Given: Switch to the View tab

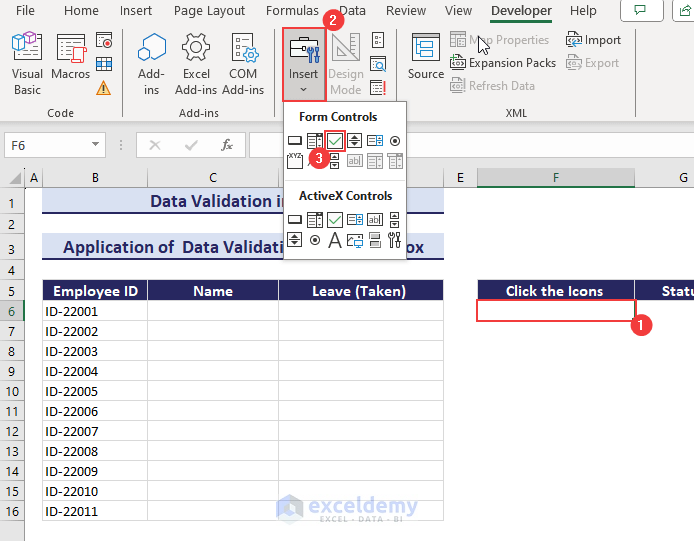Looking at the screenshot, I should [x=458, y=11].
